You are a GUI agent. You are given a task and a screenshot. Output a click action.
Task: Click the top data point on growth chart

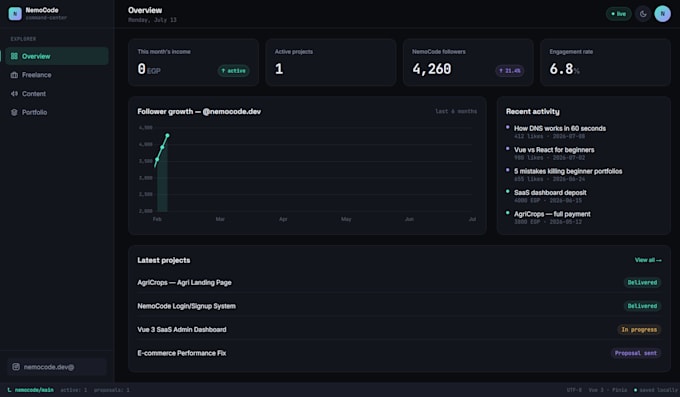click(167, 135)
